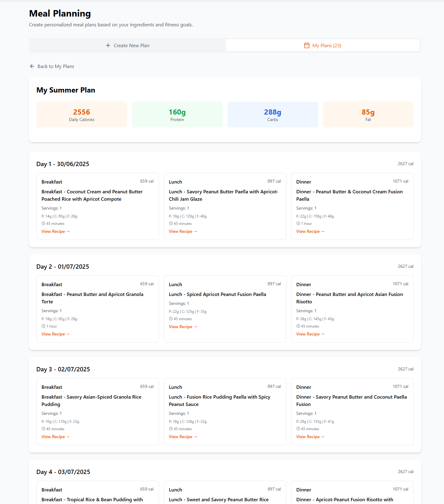Image resolution: width=444 pixels, height=504 pixels.
Task: Click the clock icon on Fusion Rice Pudding Paella lunch
Action: 171,429
